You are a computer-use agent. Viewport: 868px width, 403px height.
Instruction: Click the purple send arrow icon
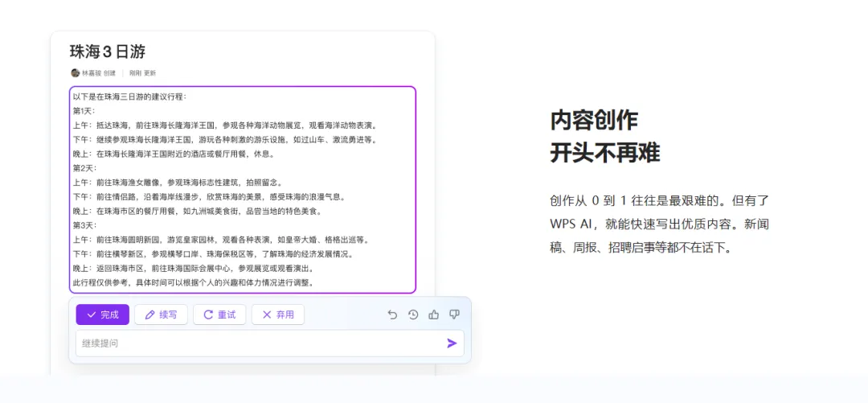tap(452, 343)
